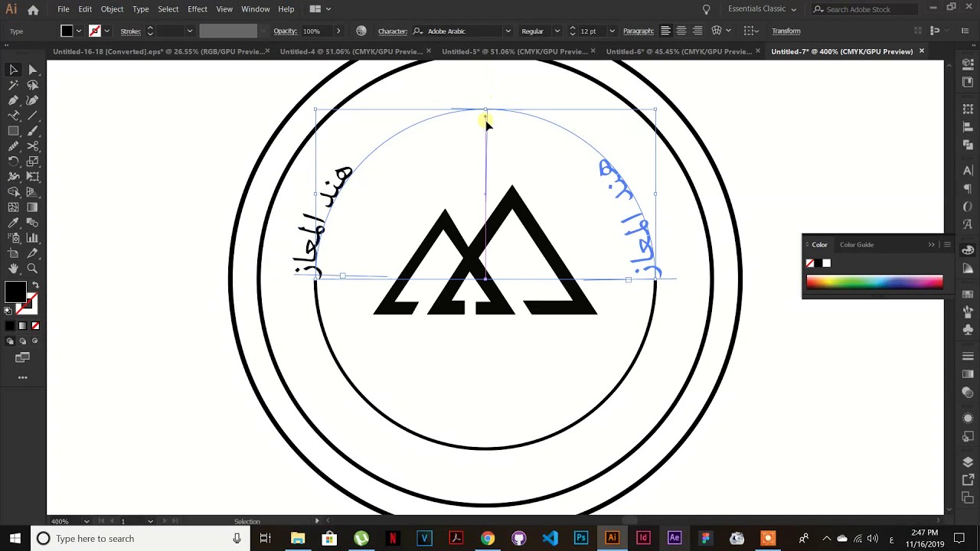Viewport: 980px width, 551px height.
Task: Select the Free Transform tool
Action: (32, 177)
